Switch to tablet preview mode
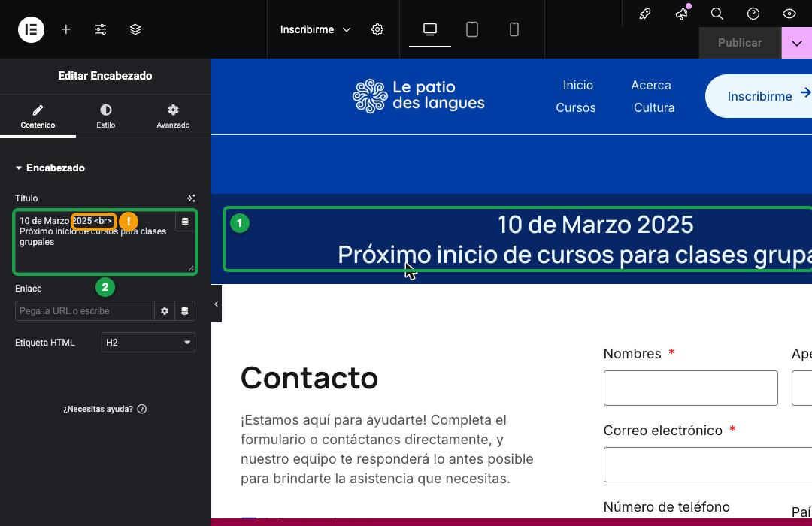Viewport: 812px width, 526px height. click(x=471, y=29)
